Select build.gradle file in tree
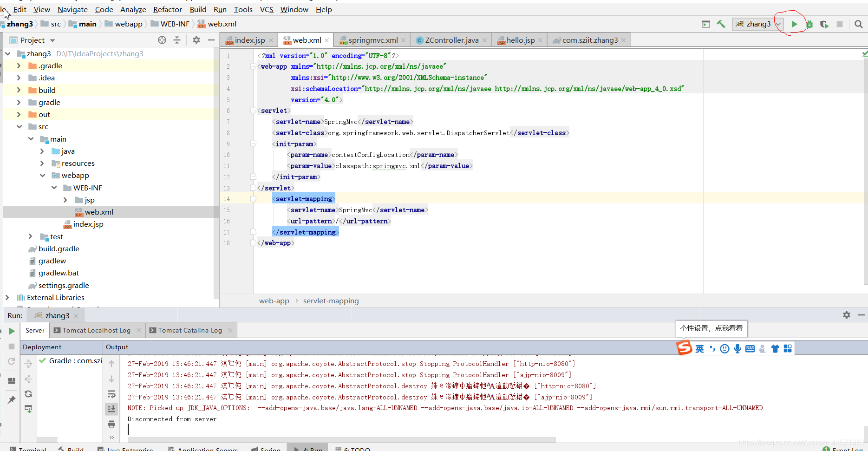868x451 pixels. coord(59,249)
